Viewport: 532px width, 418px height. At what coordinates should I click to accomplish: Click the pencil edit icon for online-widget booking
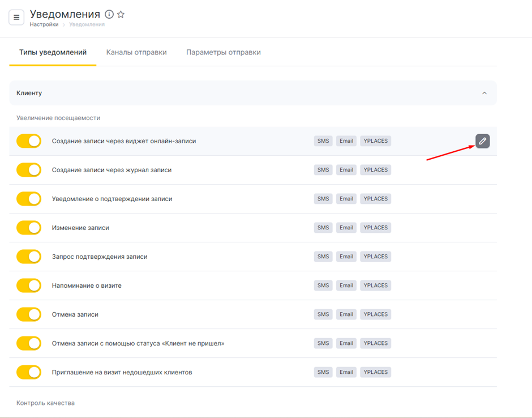[x=482, y=141]
